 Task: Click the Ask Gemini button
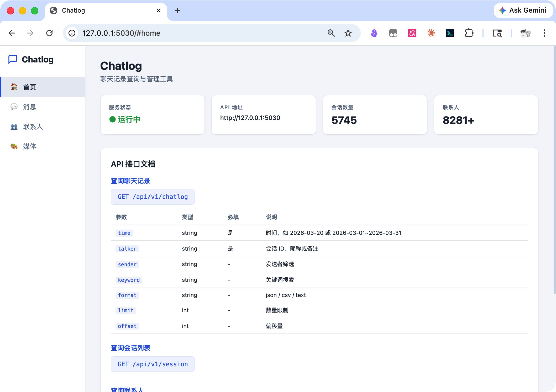523,10
